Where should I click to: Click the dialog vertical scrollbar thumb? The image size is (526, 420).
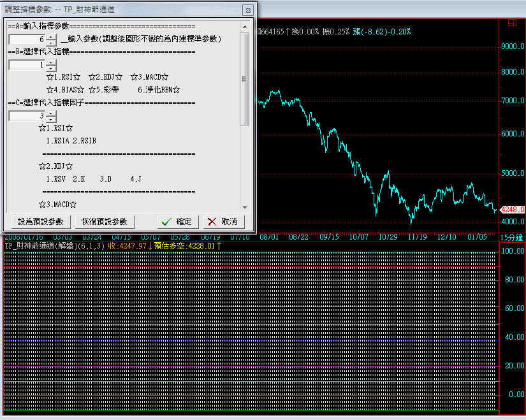(x=245, y=79)
